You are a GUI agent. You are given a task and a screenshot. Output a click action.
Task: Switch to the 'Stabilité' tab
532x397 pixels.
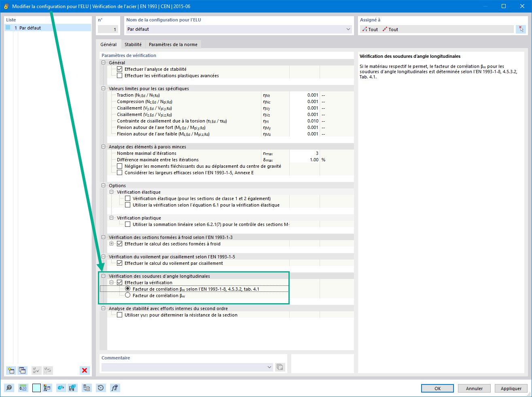pos(133,44)
